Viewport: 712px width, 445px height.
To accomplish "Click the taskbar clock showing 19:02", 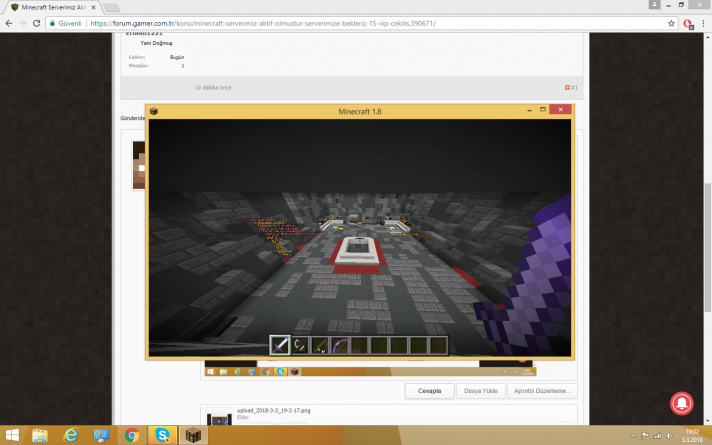I will coord(692,435).
